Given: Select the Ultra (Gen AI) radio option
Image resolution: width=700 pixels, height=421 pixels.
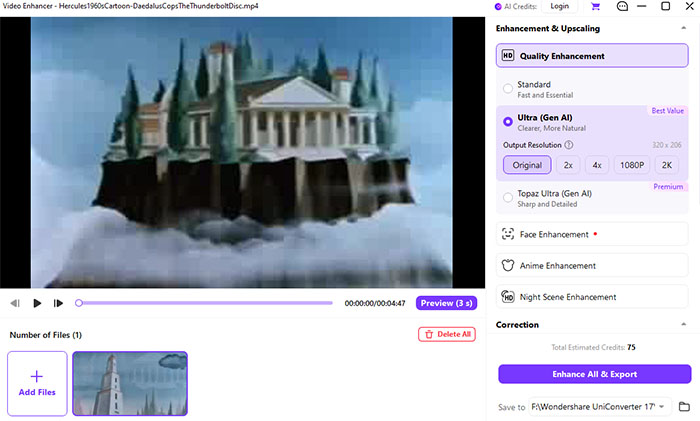Looking at the screenshot, I should (508, 121).
